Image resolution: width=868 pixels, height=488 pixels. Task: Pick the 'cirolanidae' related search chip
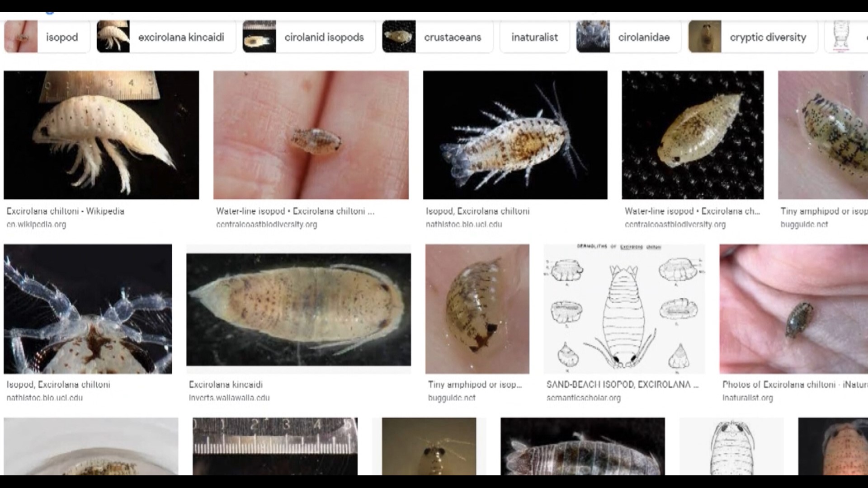tap(628, 37)
